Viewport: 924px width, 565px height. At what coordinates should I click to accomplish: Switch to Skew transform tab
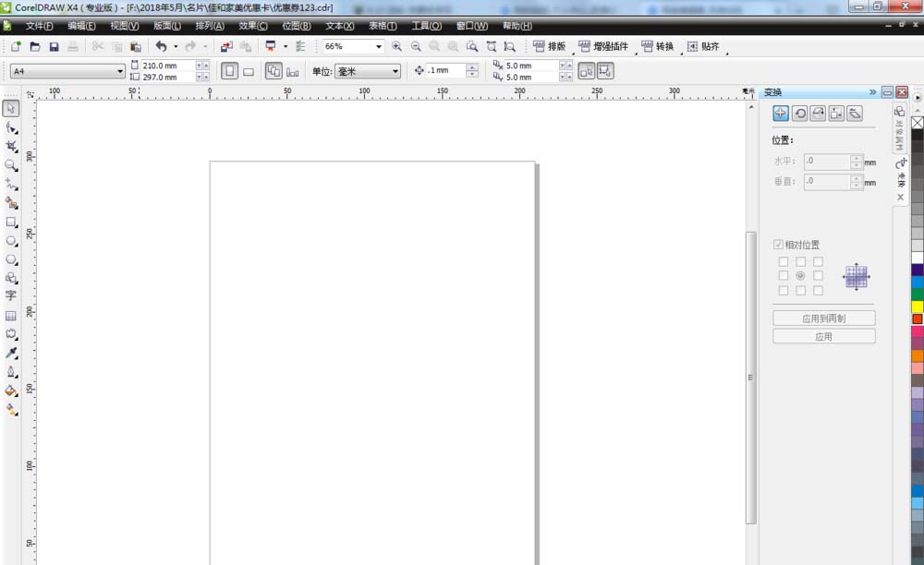coord(855,113)
